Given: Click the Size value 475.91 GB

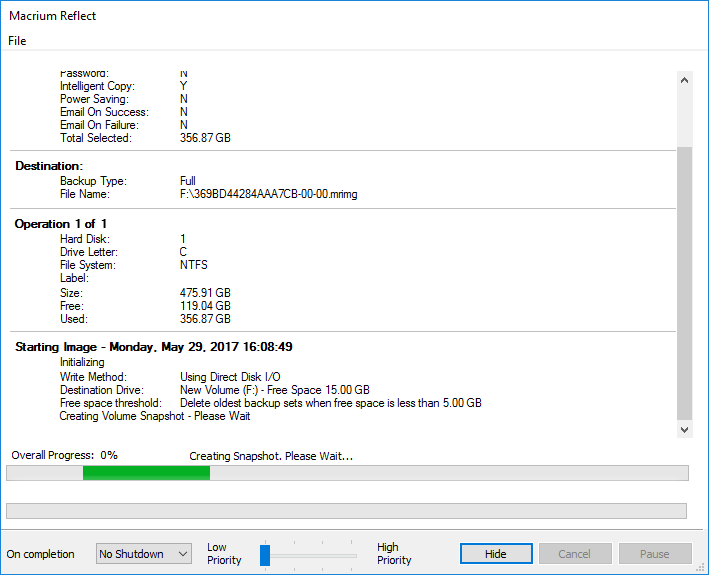Looking at the screenshot, I should [205, 293].
